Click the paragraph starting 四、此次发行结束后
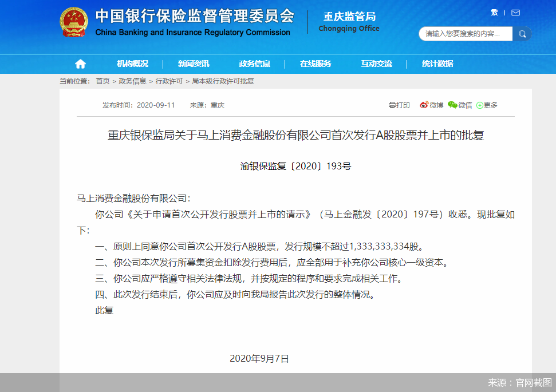This screenshot has width=556, height=392. [235, 295]
